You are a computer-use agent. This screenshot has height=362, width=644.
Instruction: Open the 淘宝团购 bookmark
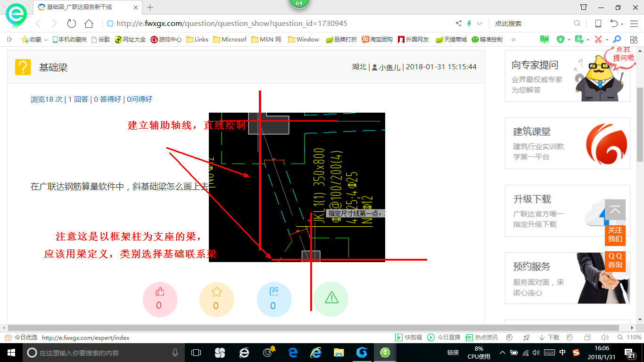click(x=377, y=40)
